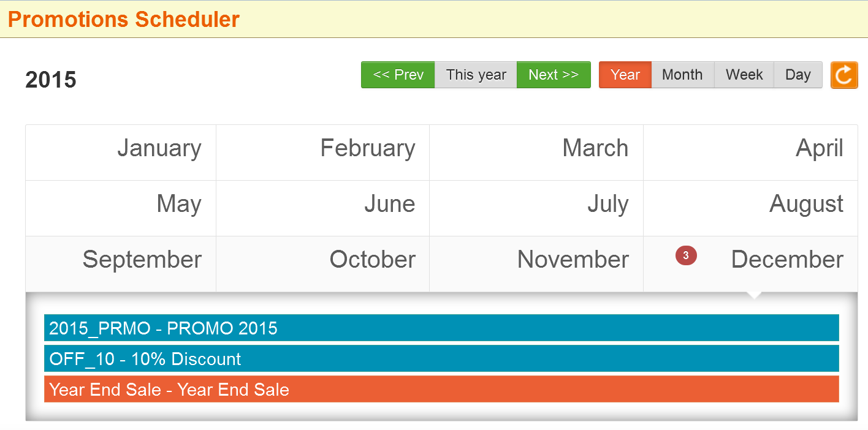Switch to Day view
The width and height of the screenshot is (868, 430).
pyautogui.click(x=798, y=75)
